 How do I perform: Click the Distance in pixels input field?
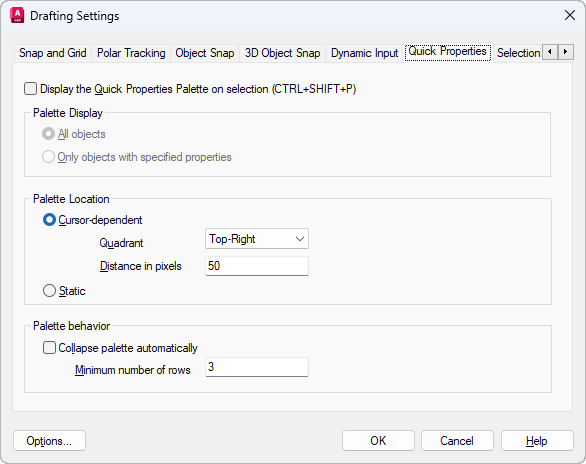[257, 266]
